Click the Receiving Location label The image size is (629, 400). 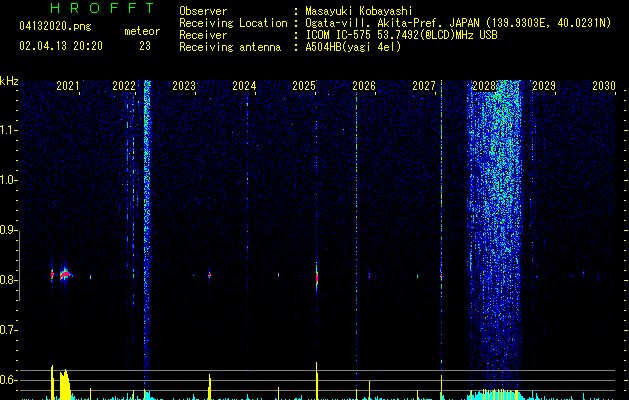[x=233, y=23]
